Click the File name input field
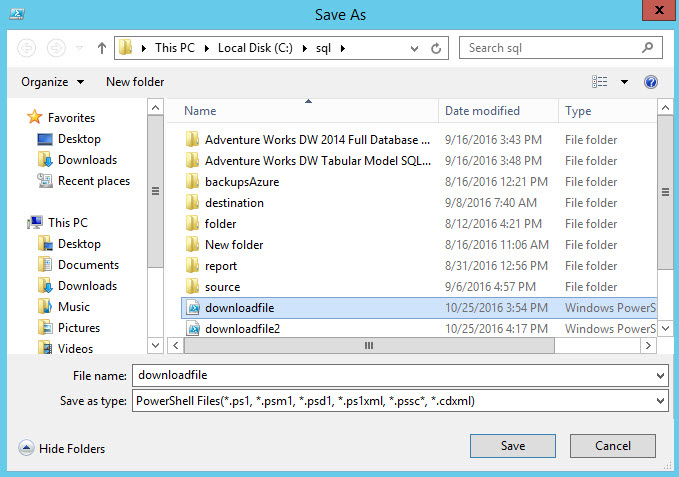This screenshot has width=679, height=477. pos(390,375)
